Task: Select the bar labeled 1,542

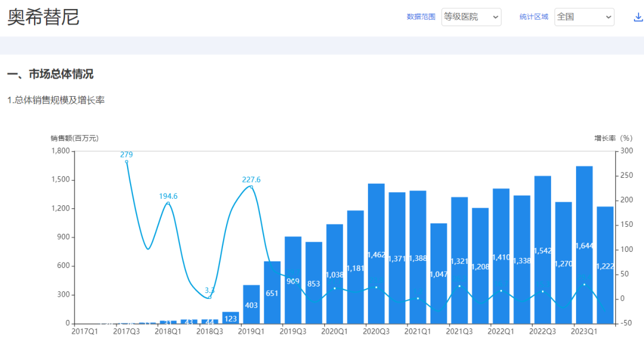Action: click(543, 250)
